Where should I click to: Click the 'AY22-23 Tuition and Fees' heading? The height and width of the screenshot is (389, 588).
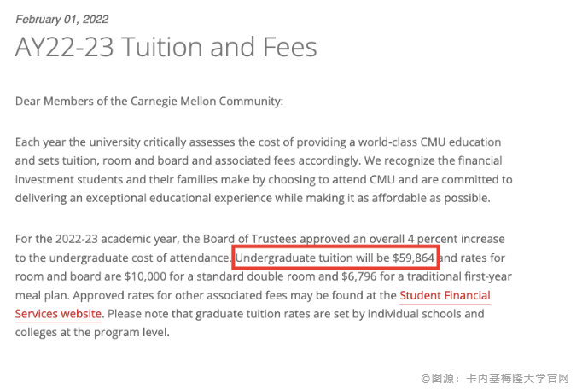pos(166,47)
